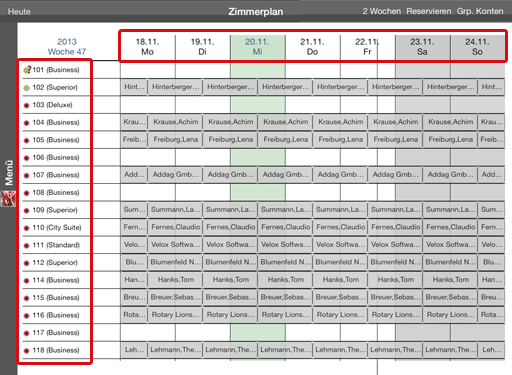Click the 2013 Woche 47 label
512x375 pixels.
click(x=67, y=47)
